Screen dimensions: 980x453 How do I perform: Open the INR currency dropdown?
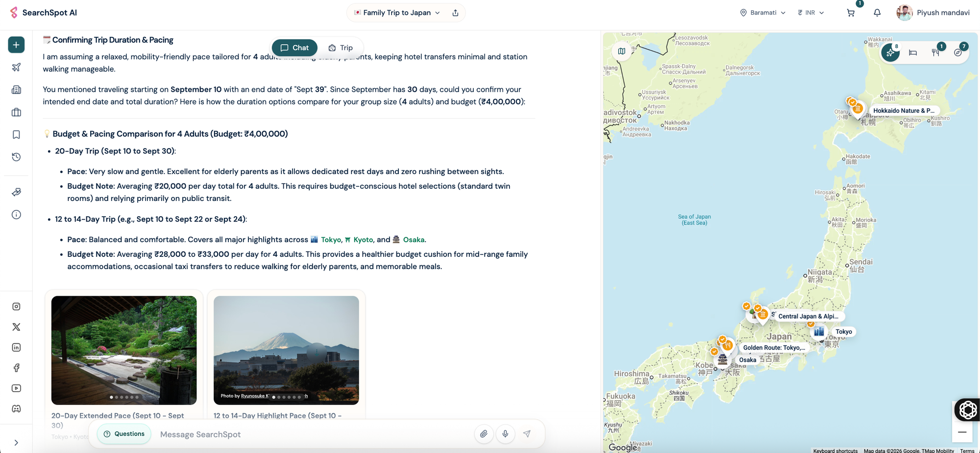811,13
